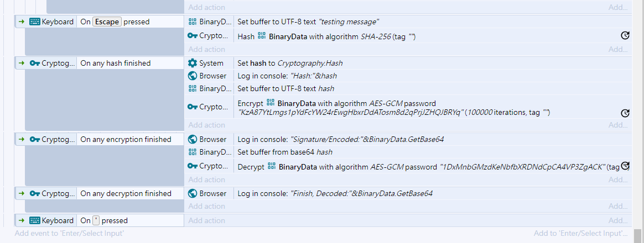Image resolution: width=644 pixels, height=243 pixels.
Task: Select the key icon beside On any hash finished
Action: [x=35, y=63]
